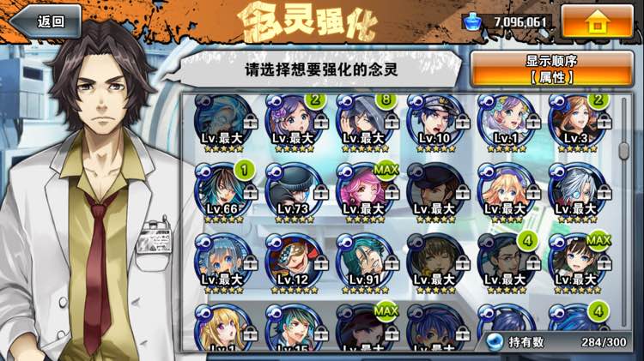
Task: Tap the orange home icon button
Action: pos(597,21)
